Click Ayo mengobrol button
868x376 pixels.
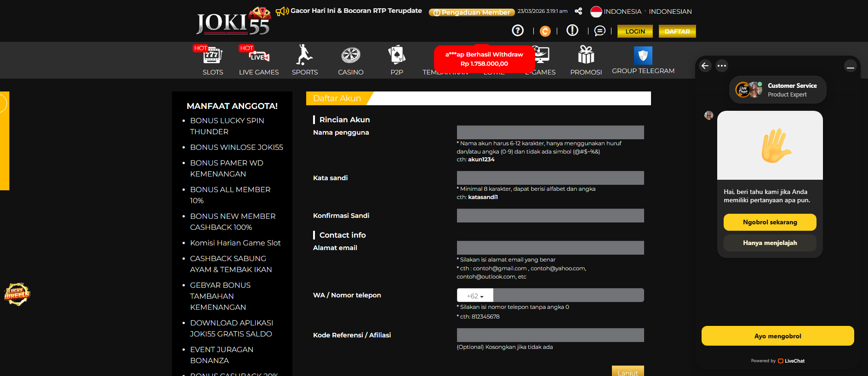[778, 336]
